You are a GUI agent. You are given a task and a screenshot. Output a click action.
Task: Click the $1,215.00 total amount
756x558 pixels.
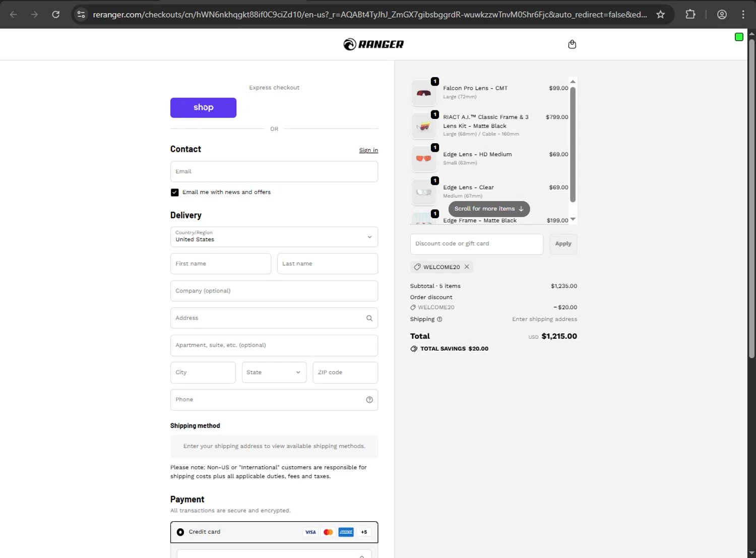[559, 336]
